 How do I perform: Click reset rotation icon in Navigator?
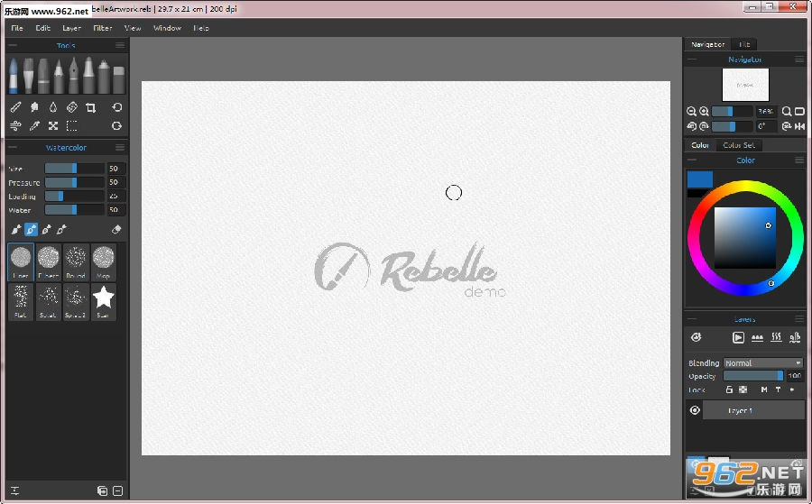(787, 126)
